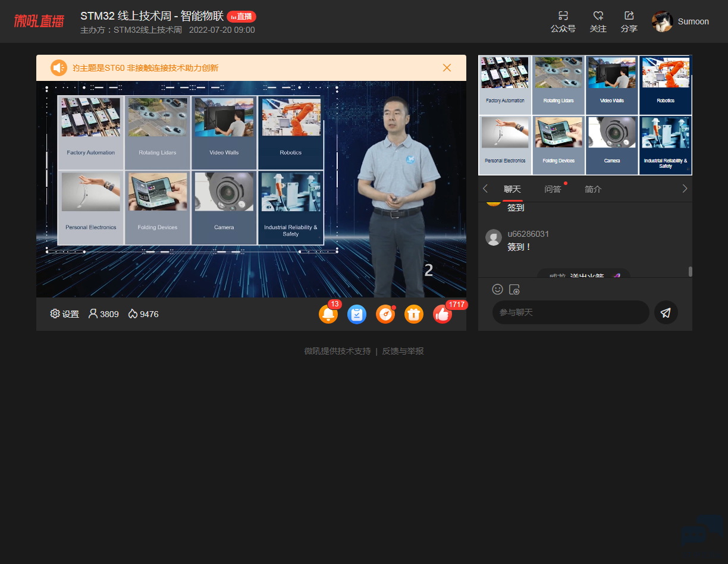Focus the 参与聊天 chat input field

[x=571, y=312]
